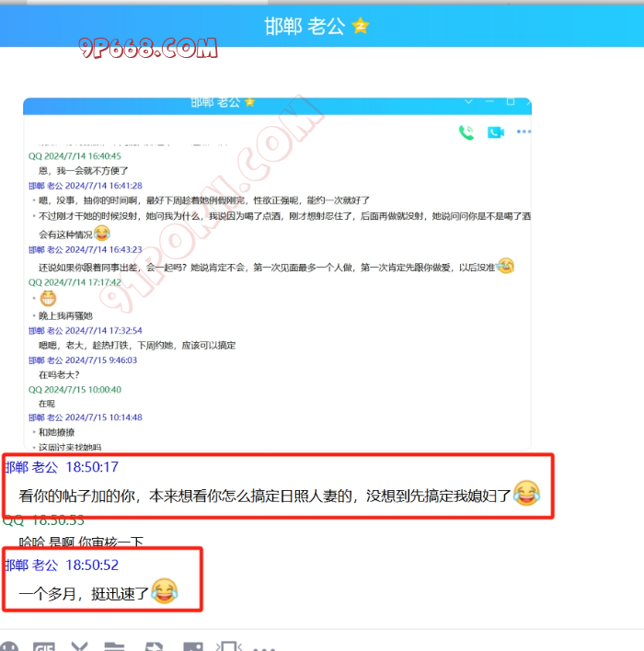Select the message 一个多月，挺迅速了
This screenshot has height=651, width=644.
coord(83,594)
